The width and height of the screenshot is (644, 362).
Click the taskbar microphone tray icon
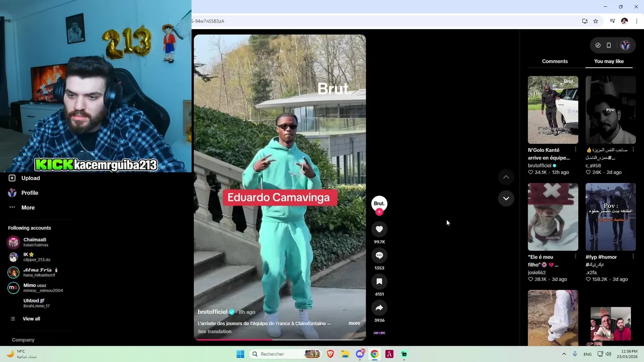point(575,354)
